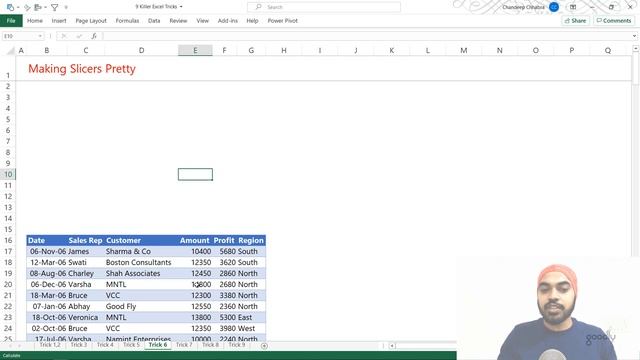The image size is (640, 360).
Task: Select row 10 header
Action: click(x=8, y=174)
